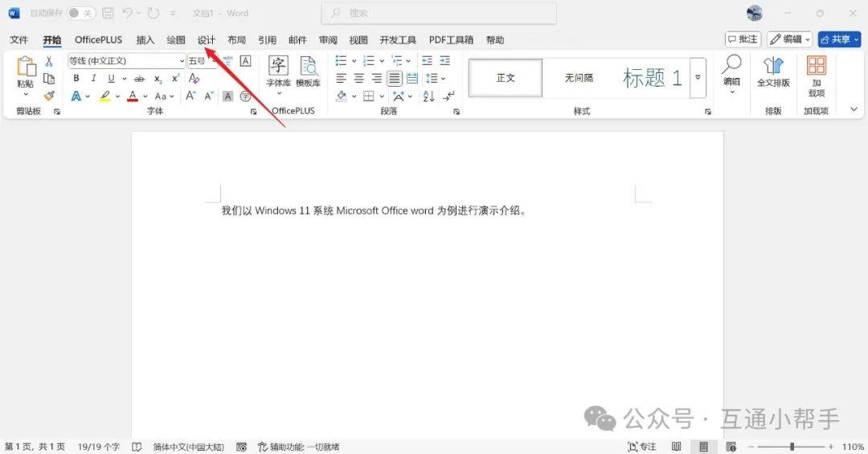Viewport: 868px width, 454px height.
Task: Click the Cut scissors icon
Action: pyautogui.click(x=49, y=61)
